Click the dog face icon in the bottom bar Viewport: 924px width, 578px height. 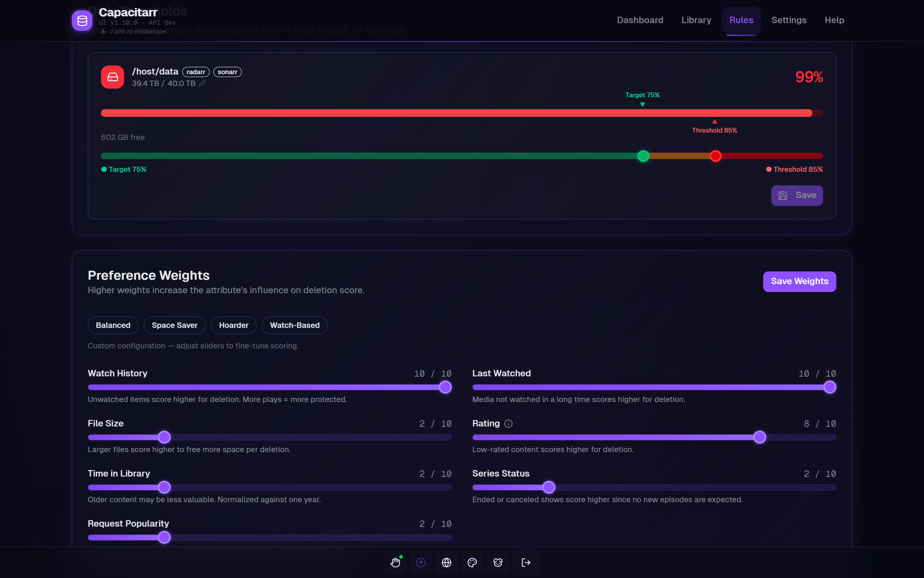point(498,562)
